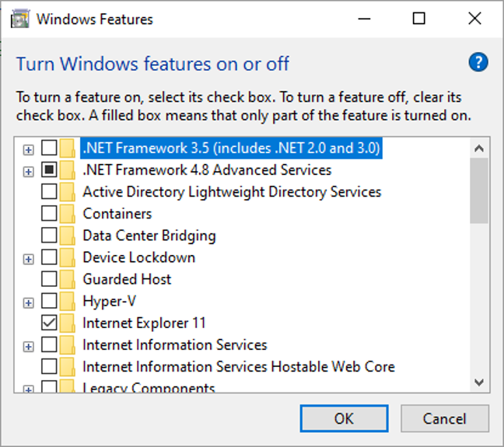Screen dimensions: 504x447
Task: Click the folder icon next to Hyper-V
Action: (68, 302)
